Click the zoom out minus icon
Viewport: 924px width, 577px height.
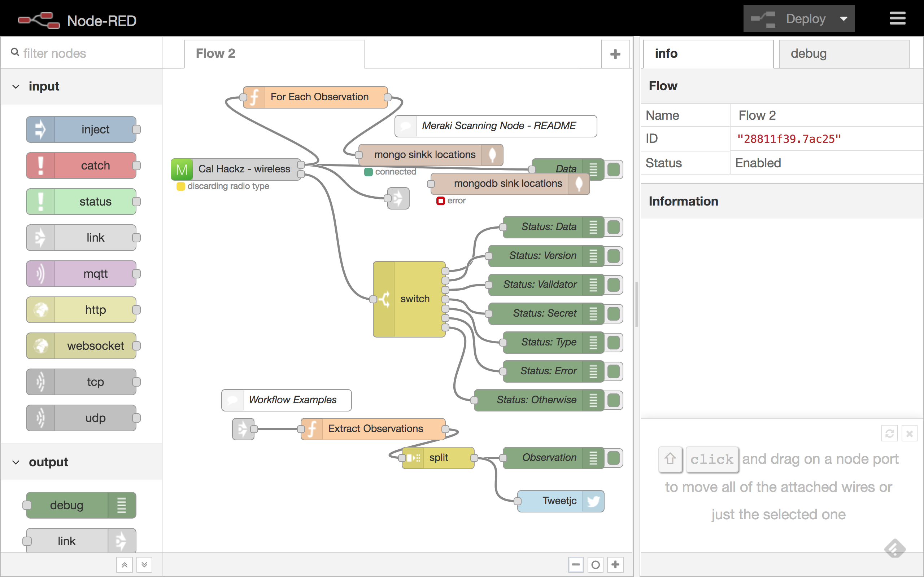tap(576, 564)
